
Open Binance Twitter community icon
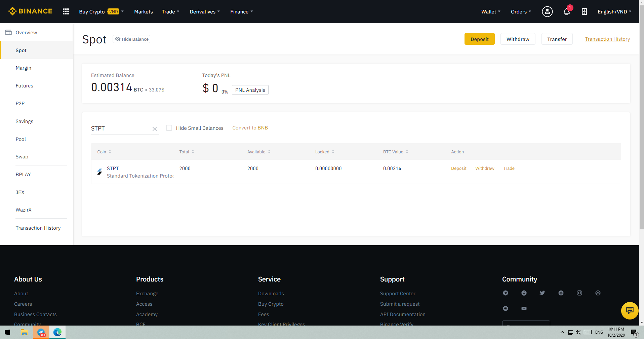[542, 293]
